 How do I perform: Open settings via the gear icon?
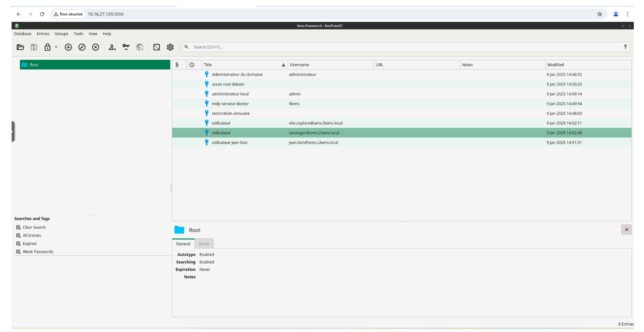pos(170,47)
